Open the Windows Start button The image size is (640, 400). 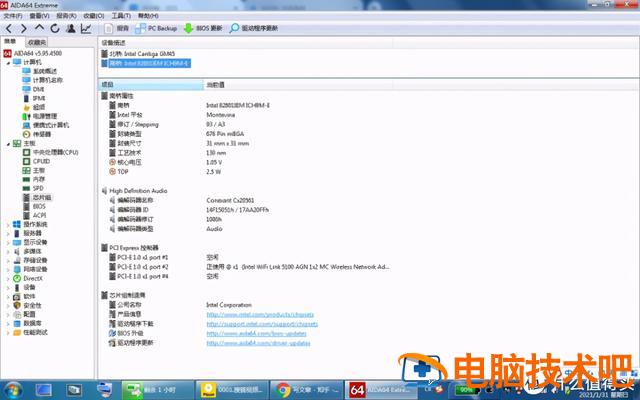click(12, 390)
